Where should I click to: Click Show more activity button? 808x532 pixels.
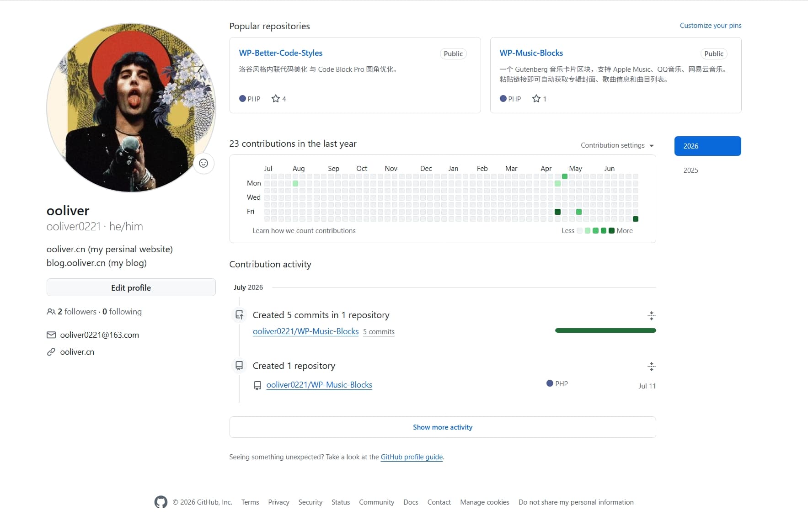[443, 427]
